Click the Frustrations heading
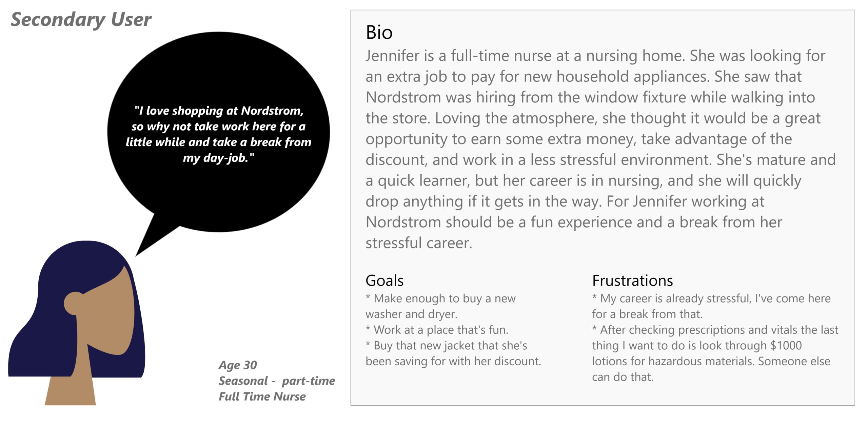 click(632, 281)
